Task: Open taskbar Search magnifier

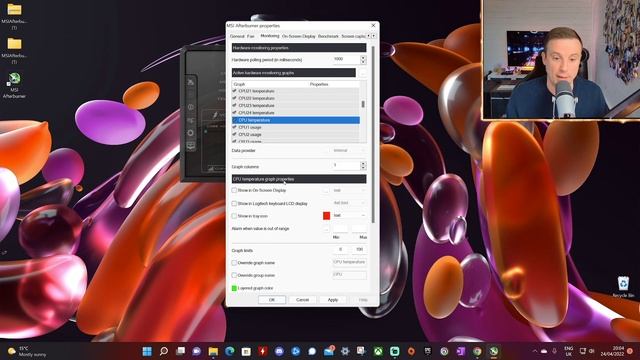Action: coord(164,351)
